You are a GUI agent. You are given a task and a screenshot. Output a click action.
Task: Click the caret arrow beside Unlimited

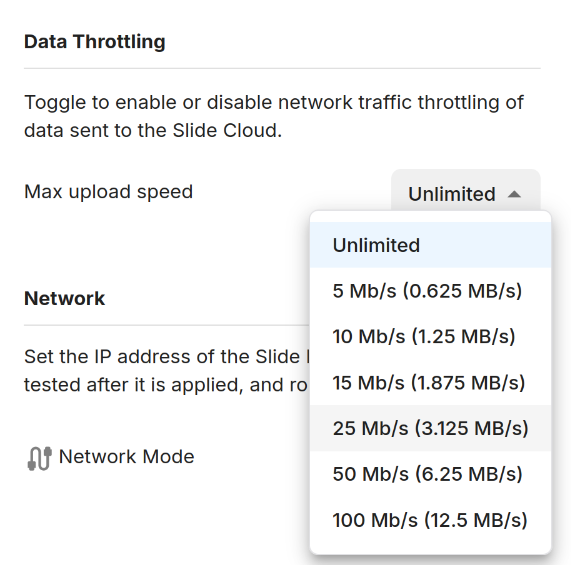[514, 194]
